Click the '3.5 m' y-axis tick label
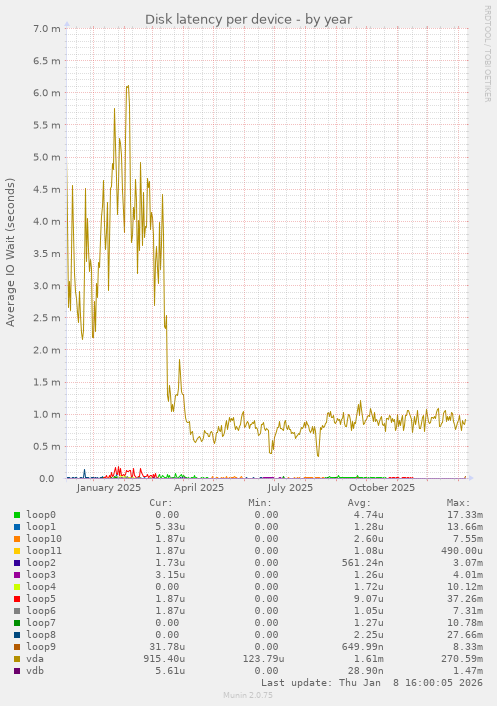 click(x=46, y=253)
